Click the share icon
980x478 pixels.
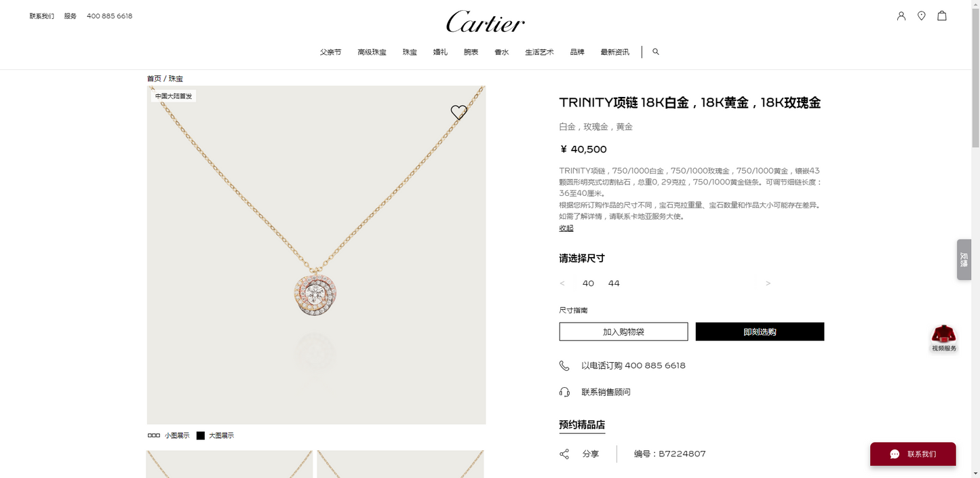point(564,454)
